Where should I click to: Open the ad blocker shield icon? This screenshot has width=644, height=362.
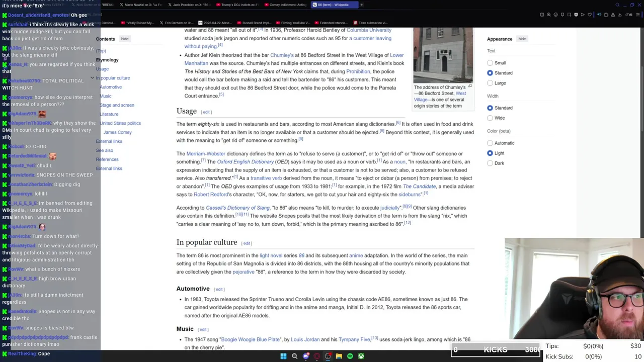point(576,15)
